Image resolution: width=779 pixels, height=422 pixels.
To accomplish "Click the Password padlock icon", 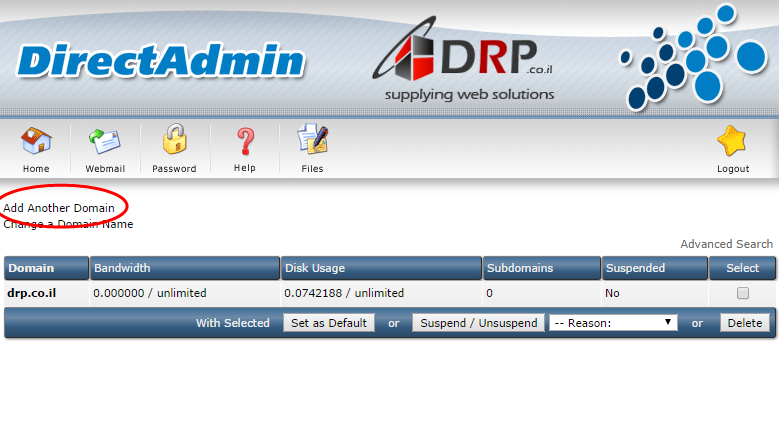I will pos(174,141).
